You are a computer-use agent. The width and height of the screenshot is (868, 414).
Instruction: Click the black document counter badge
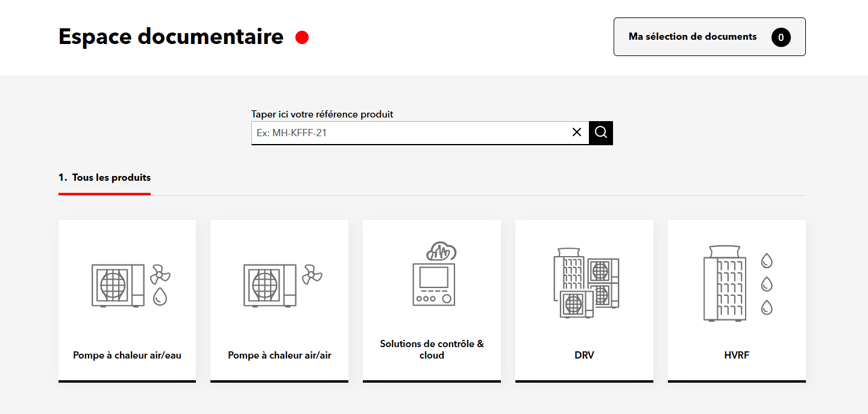781,37
